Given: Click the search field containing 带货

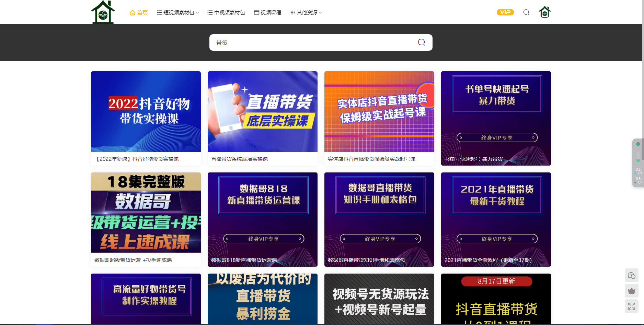Looking at the screenshot, I should [321, 43].
